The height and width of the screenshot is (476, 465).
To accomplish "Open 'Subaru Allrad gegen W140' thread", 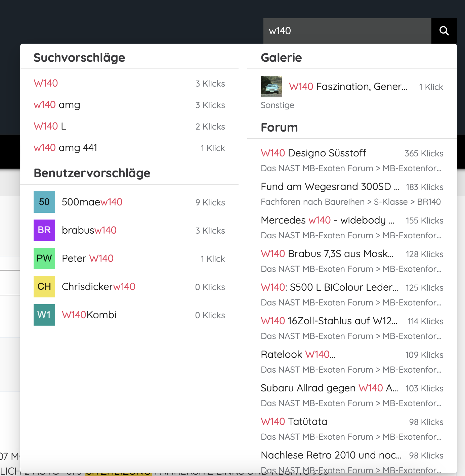I will tap(329, 388).
